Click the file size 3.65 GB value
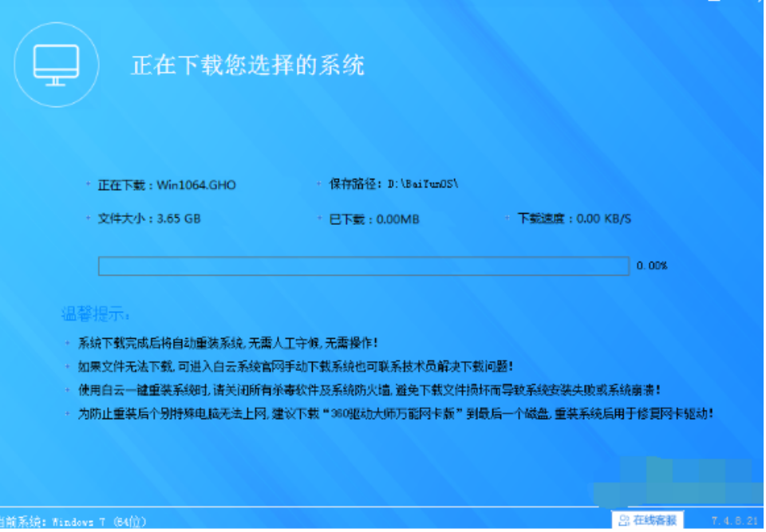Image resolution: width=766 pixels, height=532 pixels. [x=178, y=218]
